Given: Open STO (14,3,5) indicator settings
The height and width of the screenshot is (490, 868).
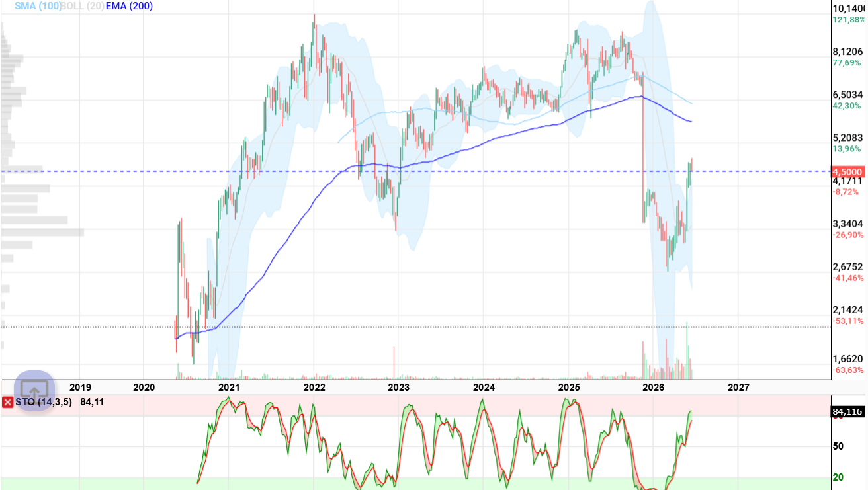Looking at the screenshot, I should pyautogui.click(x=44, y=402).
